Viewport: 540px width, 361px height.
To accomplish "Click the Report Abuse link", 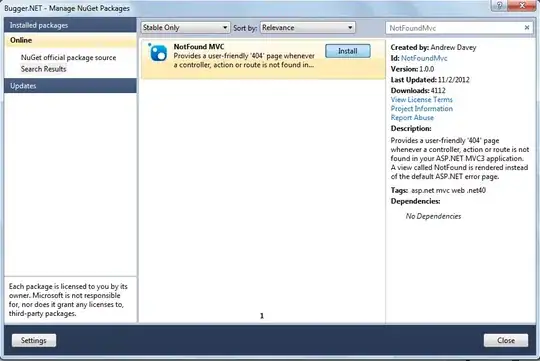I will pos(412,117).
